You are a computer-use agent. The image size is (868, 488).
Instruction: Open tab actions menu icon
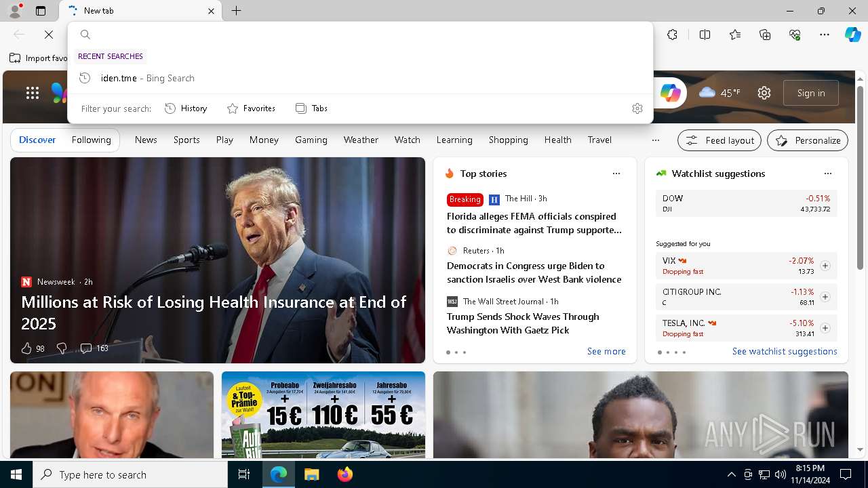coord(41,11)
